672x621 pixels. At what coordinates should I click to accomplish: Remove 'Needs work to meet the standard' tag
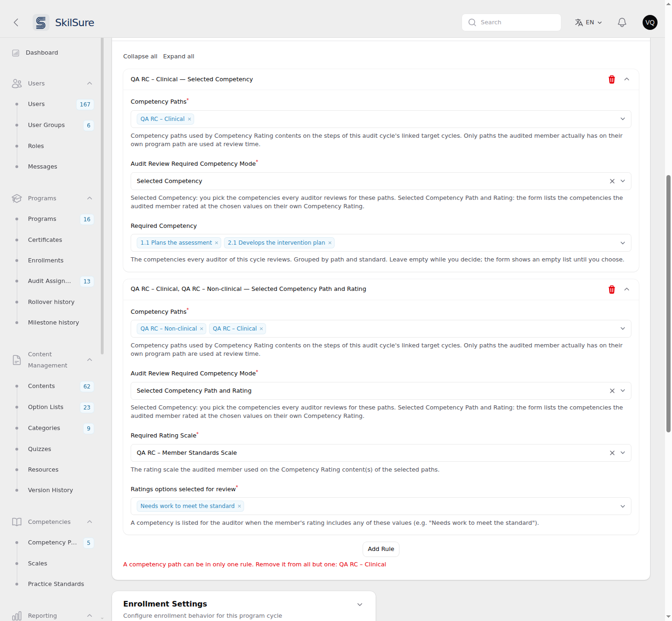pos(239,506)
